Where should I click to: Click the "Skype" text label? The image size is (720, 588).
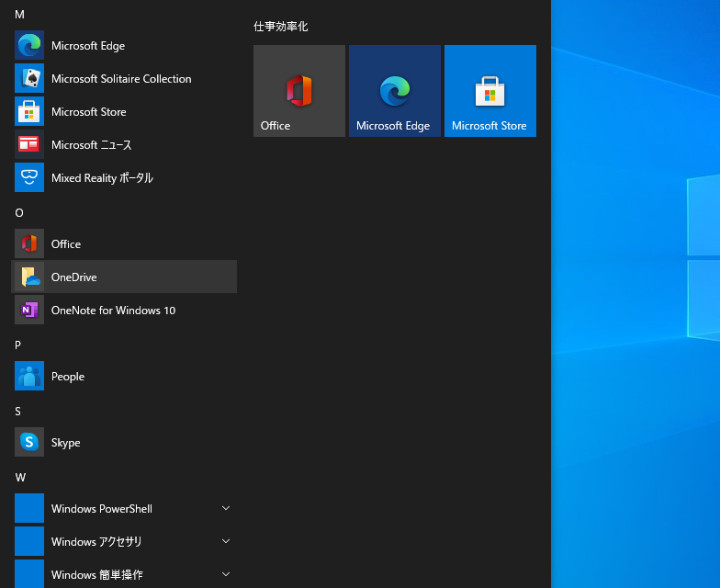66,443
